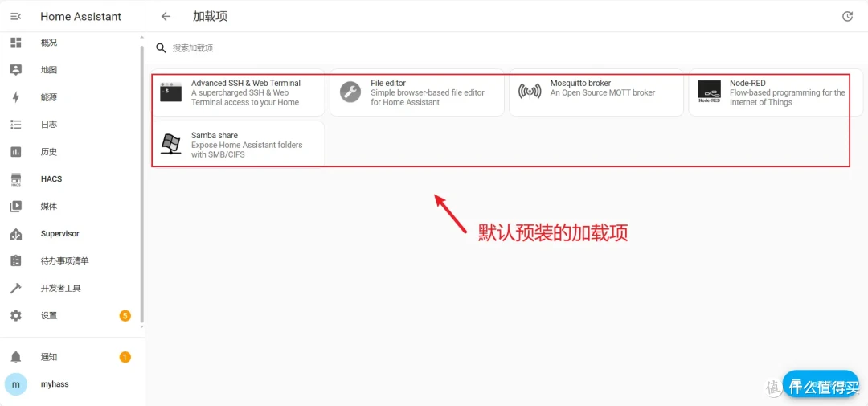Viewport: 868px width, 406px height.
Task: Click the search magnifier icon
Action: (x=161, y=48)
